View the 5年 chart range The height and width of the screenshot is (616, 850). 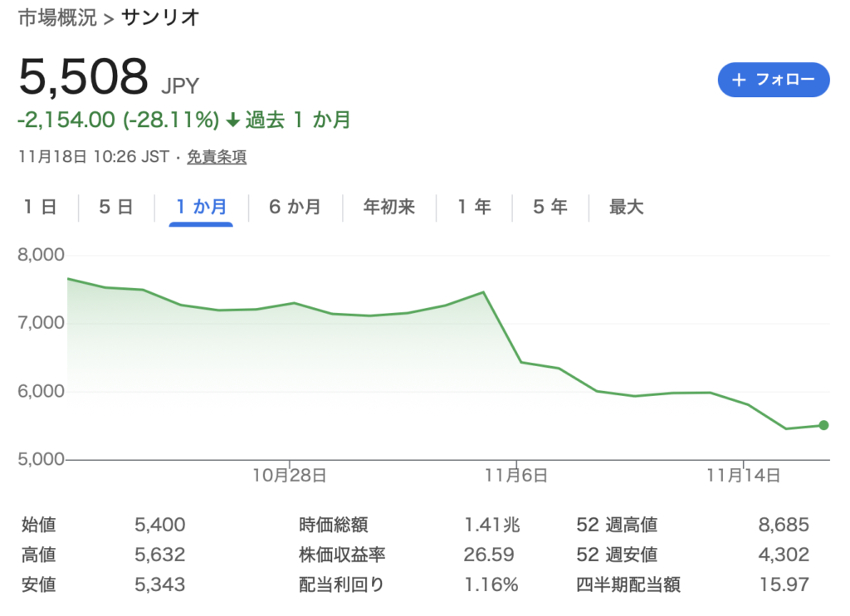(550, 208)
